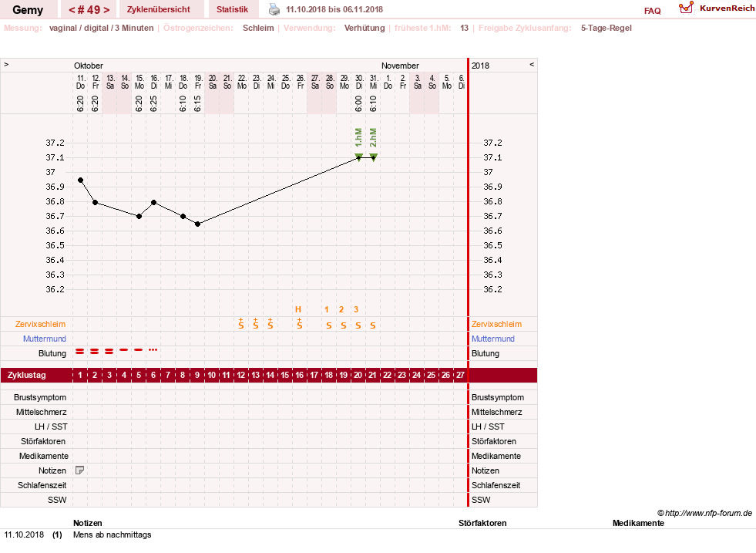Click the 'Mens ab nachmittags' note text

click(113, 534)
